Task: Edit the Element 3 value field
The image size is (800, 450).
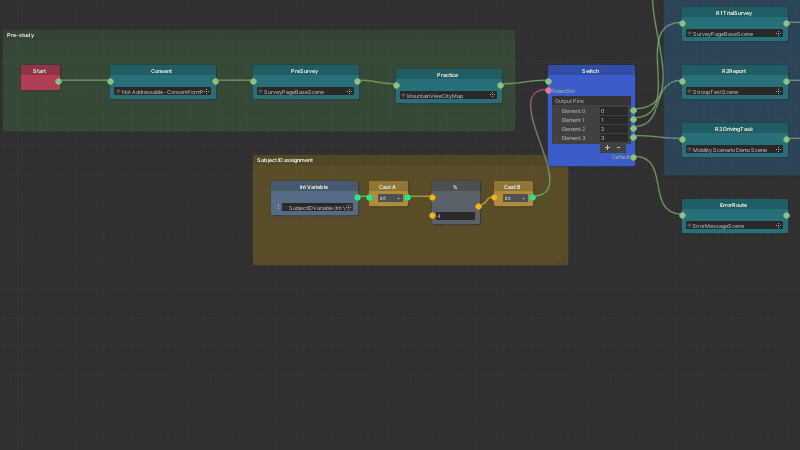Action: (x=614, y=138)
